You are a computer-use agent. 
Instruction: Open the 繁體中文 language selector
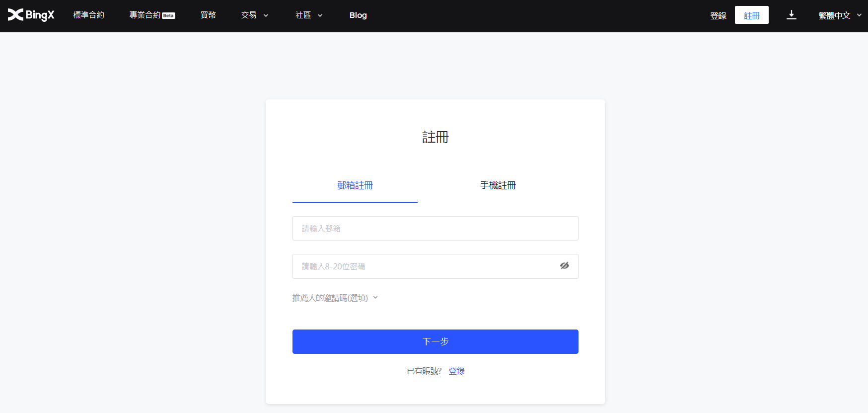pos(840,15)
